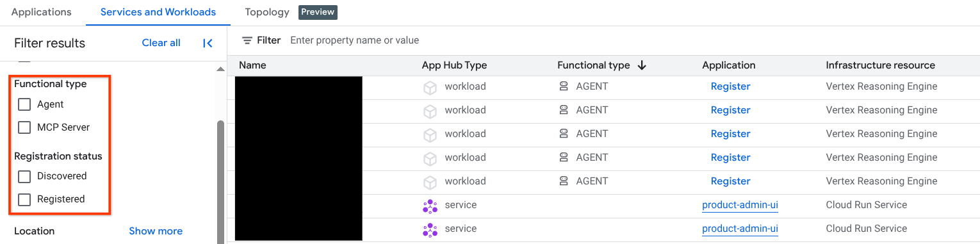Click the Filter label in the toolbar
The height and width of the screenshot is (244, 980).
[x=269, y=40]
